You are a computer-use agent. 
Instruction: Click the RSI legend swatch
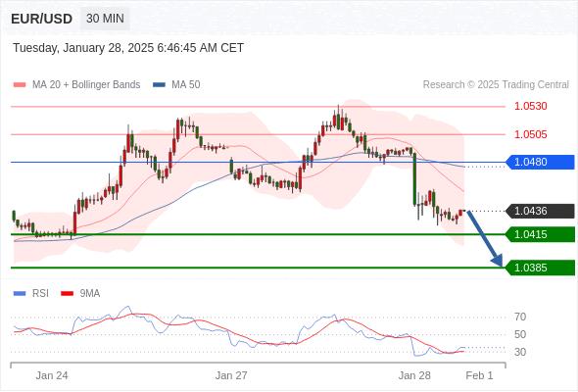(x=20, y=294)
